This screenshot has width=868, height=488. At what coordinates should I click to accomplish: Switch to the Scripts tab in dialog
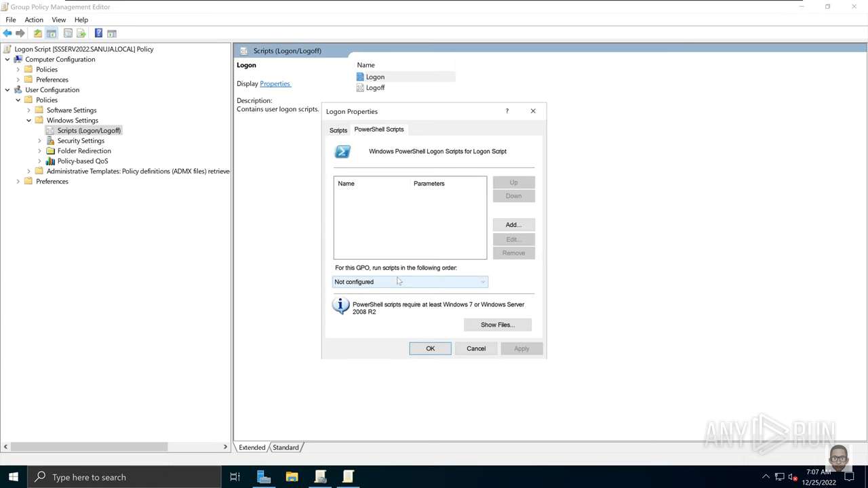point(338,130)
